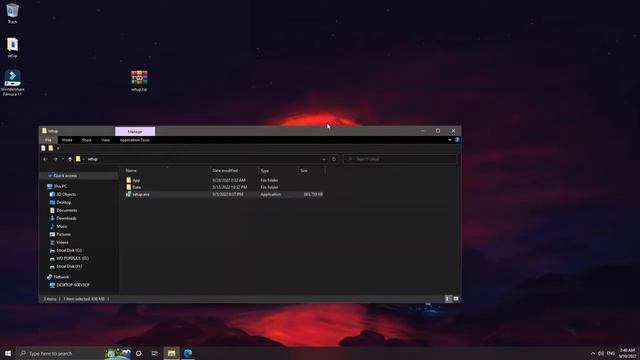Open Local Disk (H:) in navigation pane
This screenshot has width=640, height=360.
69,267
